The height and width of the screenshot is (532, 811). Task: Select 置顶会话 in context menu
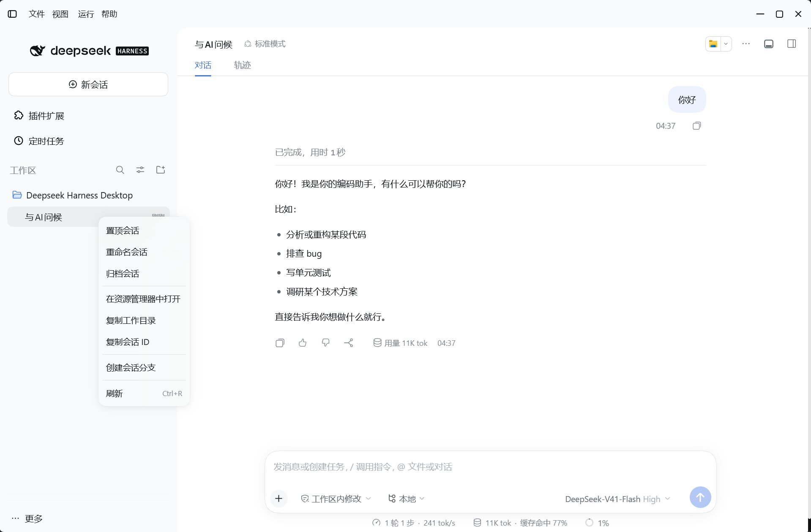coord(144,231)
